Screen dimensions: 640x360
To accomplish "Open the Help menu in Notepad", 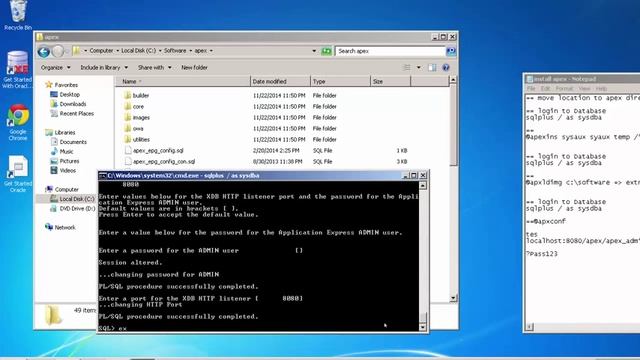I will (x=601, y=89).
